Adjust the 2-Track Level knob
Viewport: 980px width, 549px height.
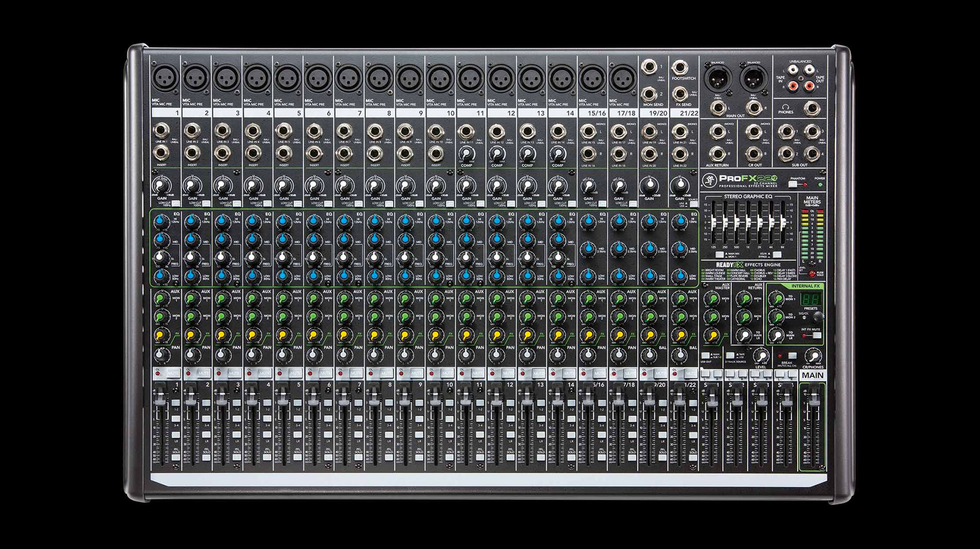tap(761, 355)
